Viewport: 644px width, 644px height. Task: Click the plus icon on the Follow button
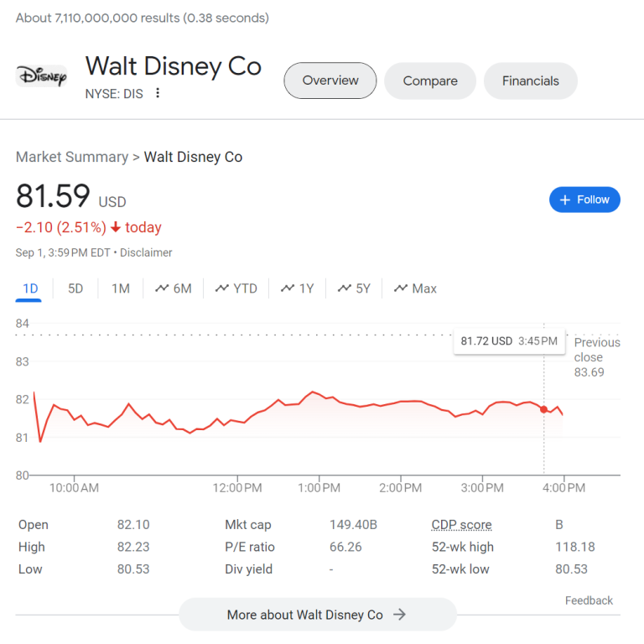point(565,200)
